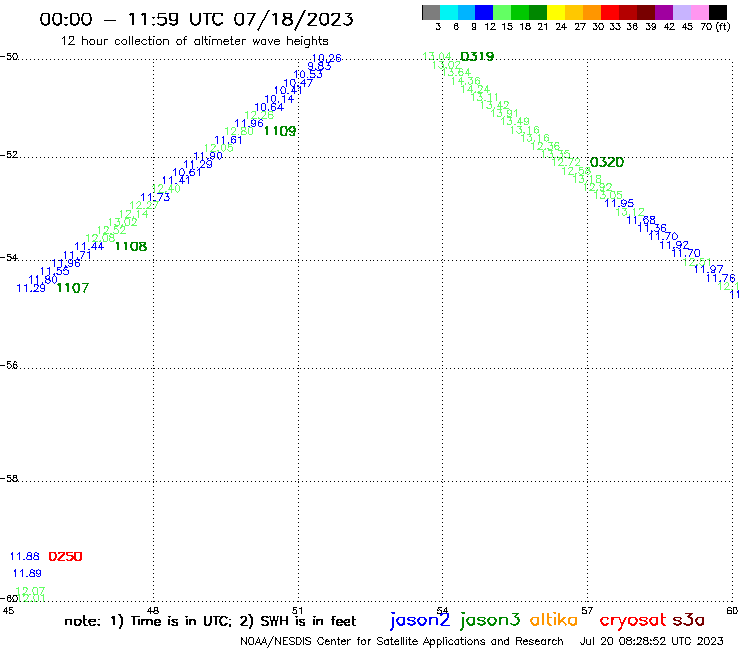This screenshot has height=650, width=740.
Task: Click the time marker "0319"
Action: [x=477, y=57]
